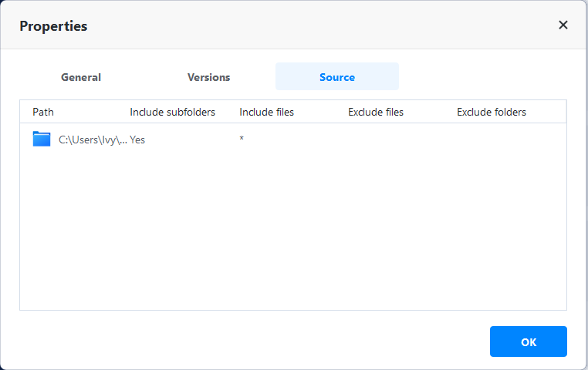Select the Source tab
This screenshot has height=370, width=588.
337,77
